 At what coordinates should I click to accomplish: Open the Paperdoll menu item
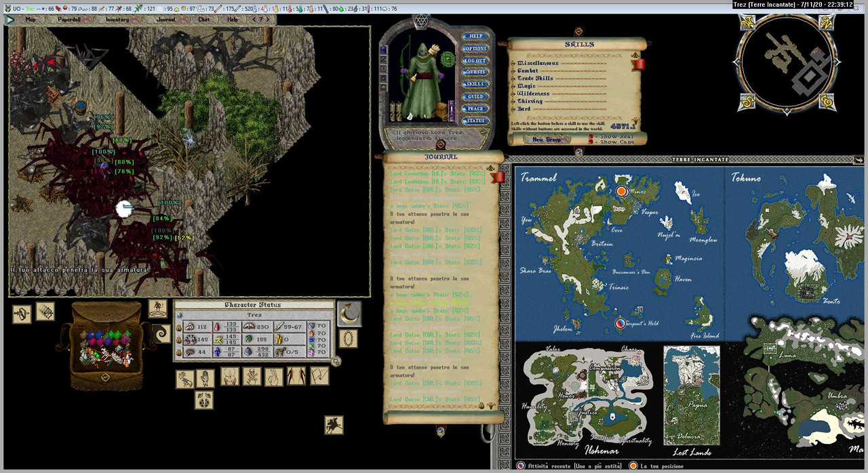click(69, 20)
